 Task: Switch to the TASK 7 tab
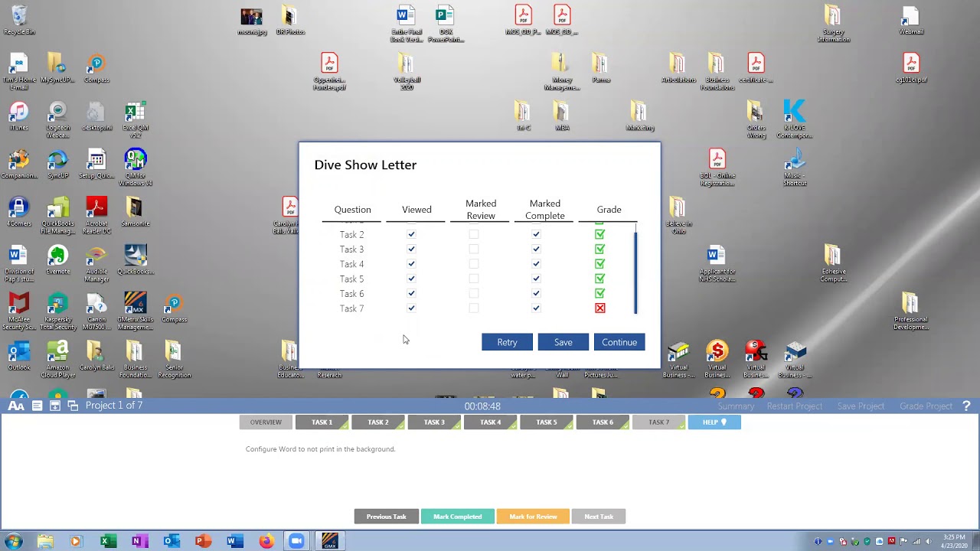(x=658, y=422)
